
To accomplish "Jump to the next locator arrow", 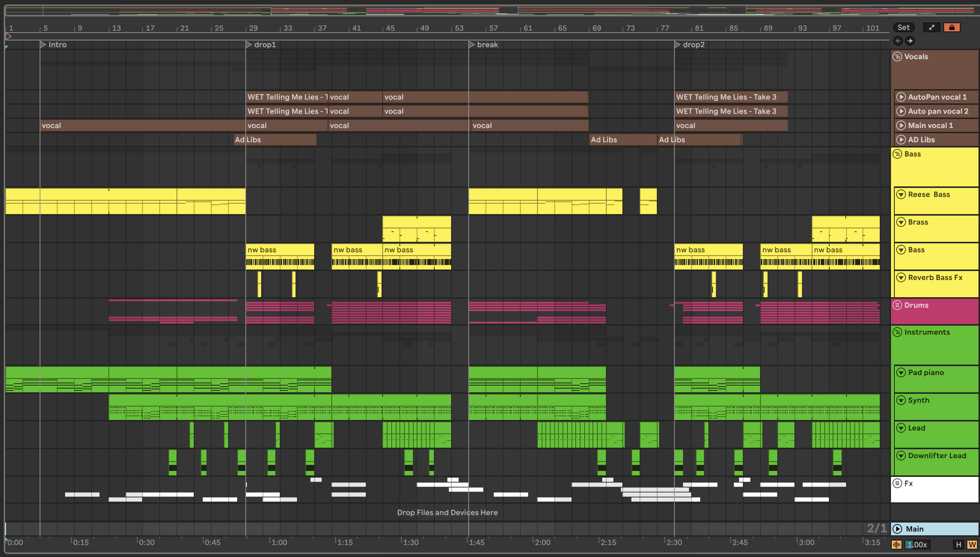I will coord(910,40).
